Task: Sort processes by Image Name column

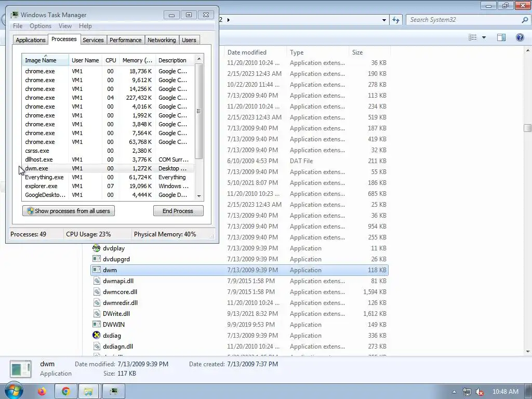Action: pyautogui.click(x=46, y=60)
